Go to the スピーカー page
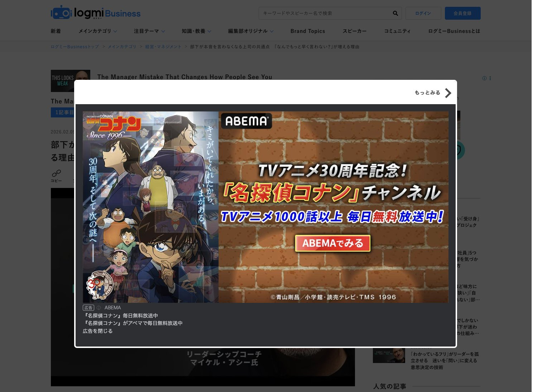 (x=354, y=31)
